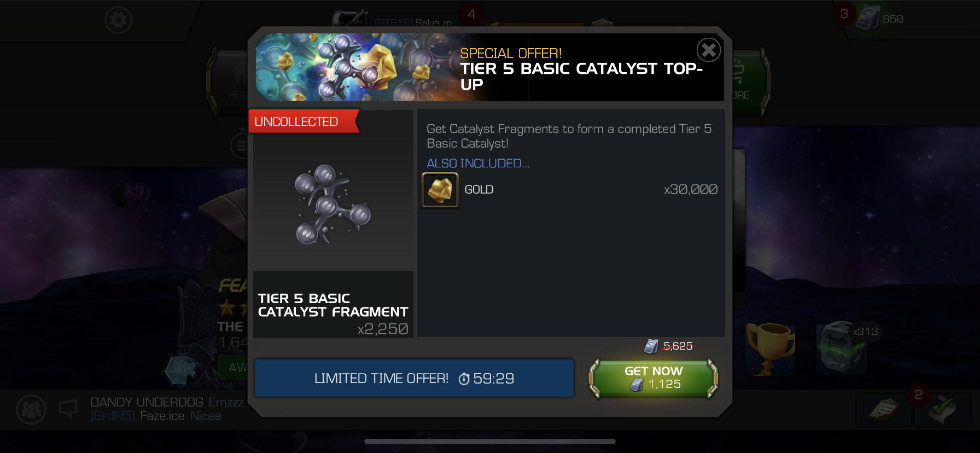Viewport: 980px width, 453px height.
Task: Open the green checkmark objectives icon
Action: (x=941, y=409)
